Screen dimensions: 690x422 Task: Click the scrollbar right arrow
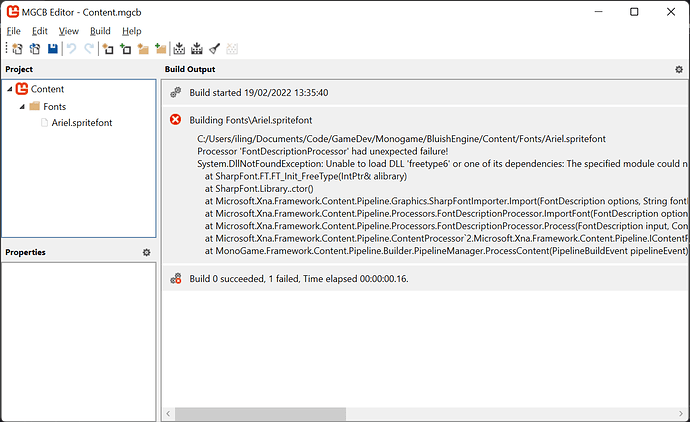681,414
